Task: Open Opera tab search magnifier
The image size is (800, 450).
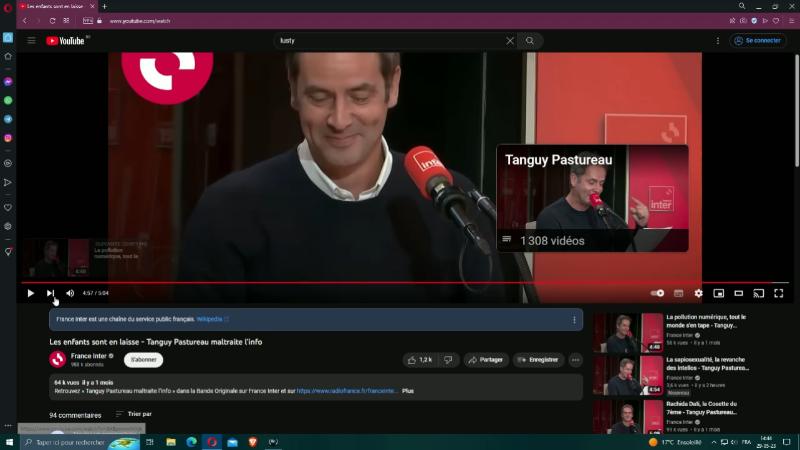Action: (742, 6)
